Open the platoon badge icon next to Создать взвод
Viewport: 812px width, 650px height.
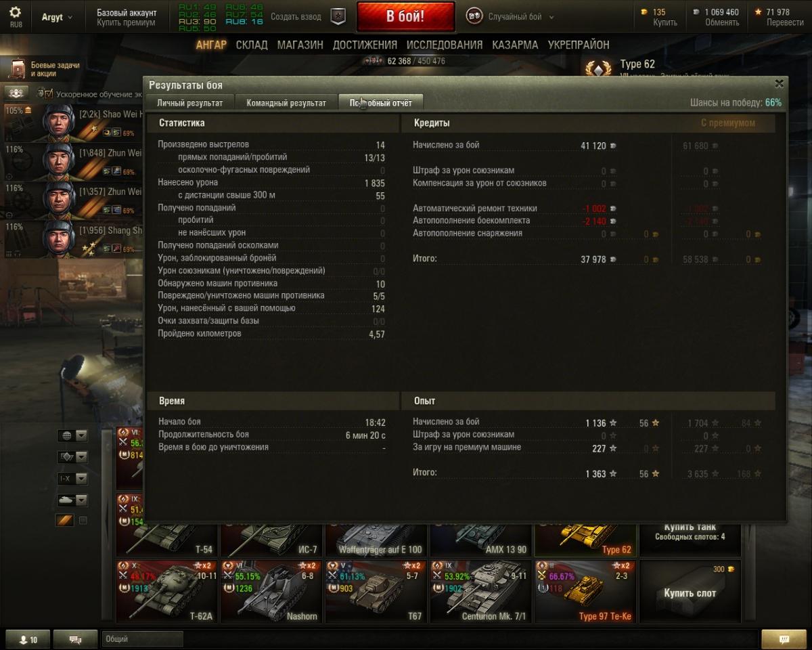pos(338,17)
